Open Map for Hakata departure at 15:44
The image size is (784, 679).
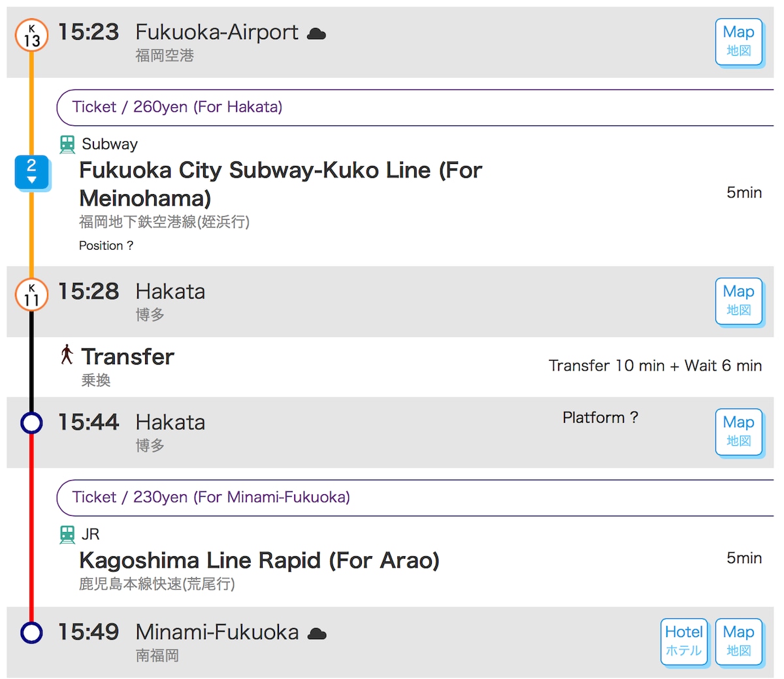tap(739, 431)
